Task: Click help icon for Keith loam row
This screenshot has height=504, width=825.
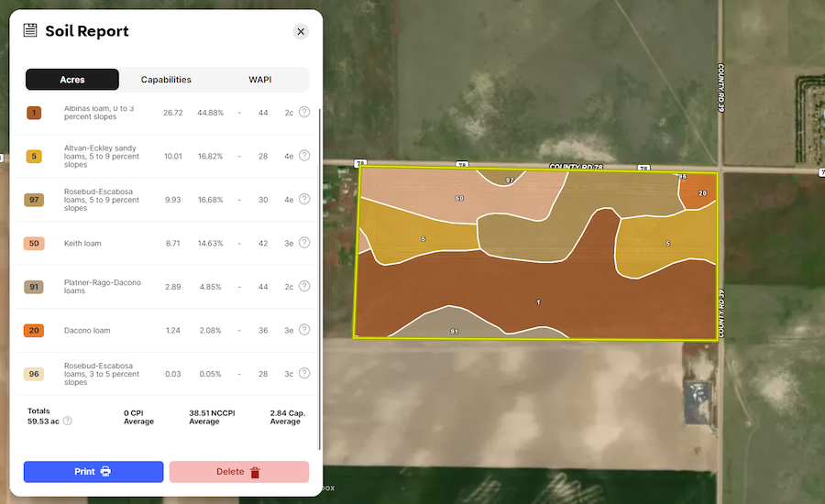Action: (x=304, y=243)
